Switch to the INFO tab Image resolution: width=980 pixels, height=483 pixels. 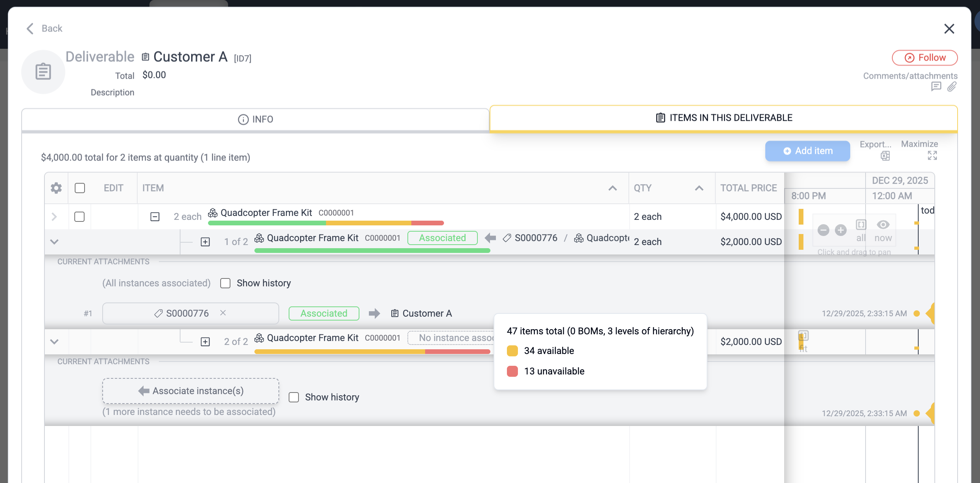256,119
